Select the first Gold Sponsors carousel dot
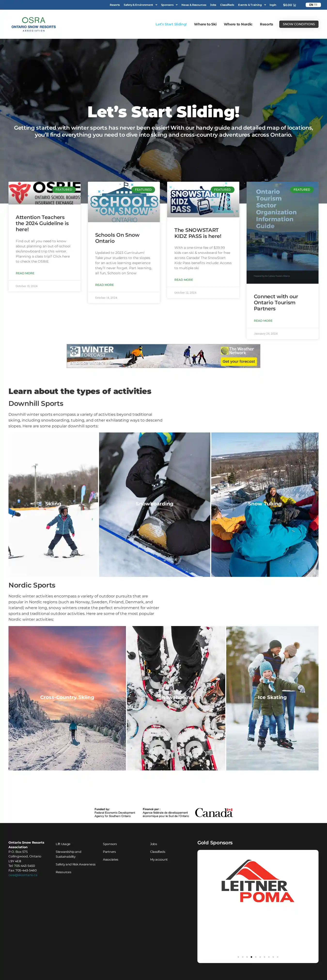The image size is (327, 980). pos(238,957)
